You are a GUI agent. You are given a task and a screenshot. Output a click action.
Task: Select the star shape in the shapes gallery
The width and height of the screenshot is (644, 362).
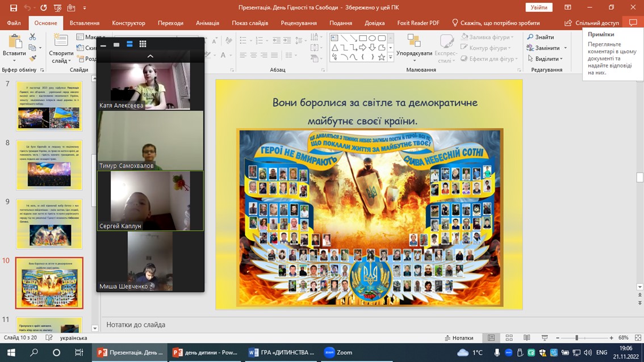click(x=382, y=57)
